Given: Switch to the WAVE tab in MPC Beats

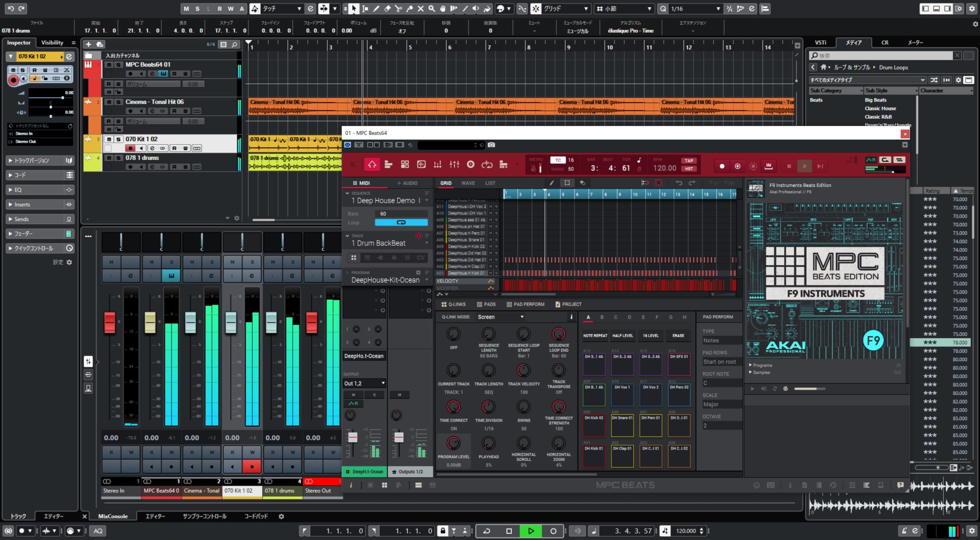Looking at the screenshot, I should tap(468, 183).
